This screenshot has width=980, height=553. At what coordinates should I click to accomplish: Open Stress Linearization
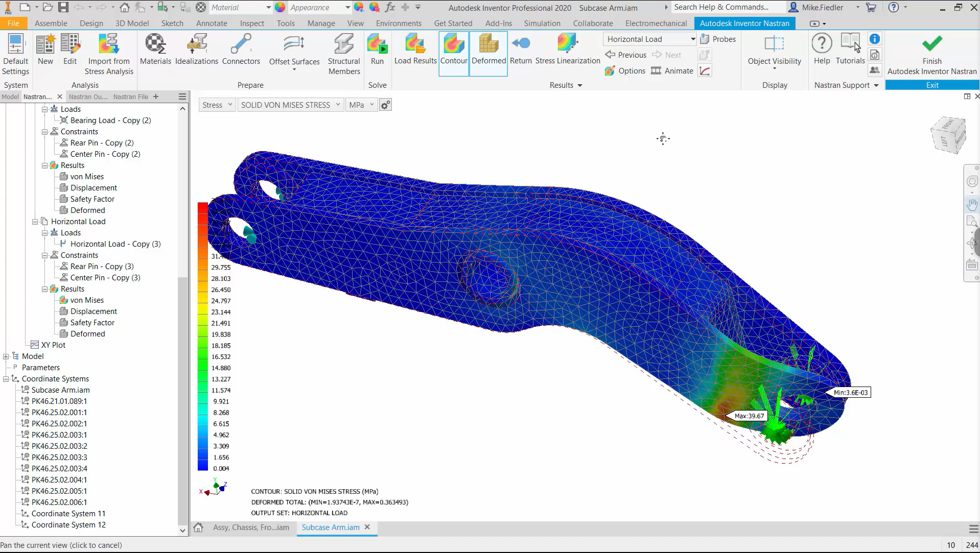(x=568, y=50)
